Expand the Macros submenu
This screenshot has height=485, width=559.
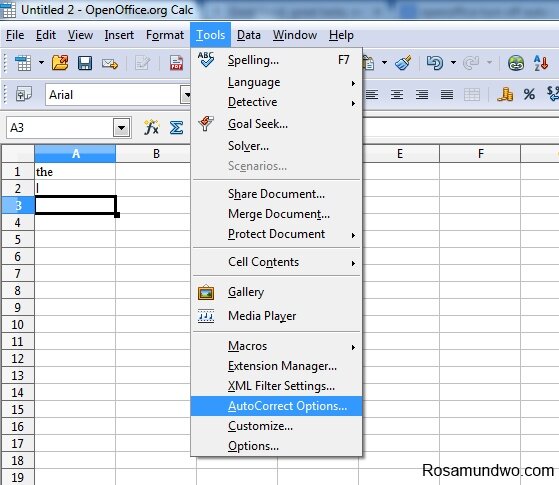(x=277, y=346)
